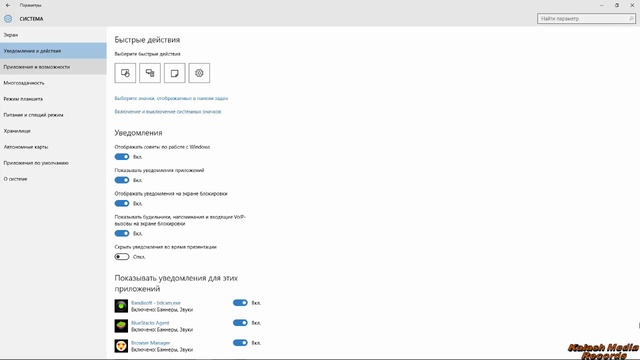Click the Система gear icon

8,19
